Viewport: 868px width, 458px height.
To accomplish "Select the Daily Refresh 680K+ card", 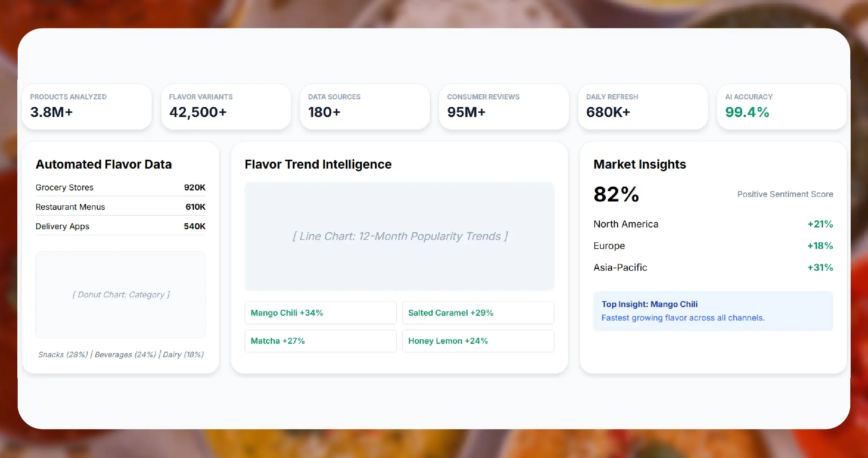I will [x=643, y=107].
